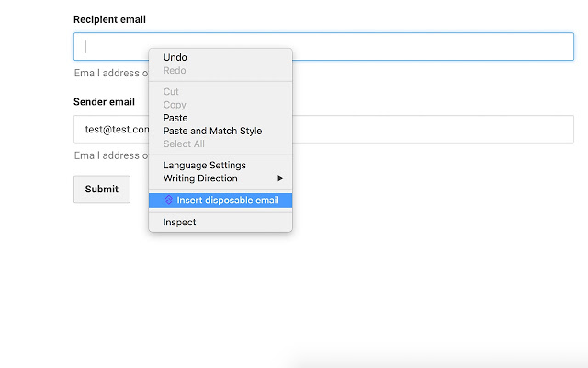Choose Insert disposable email menu entry
This screenshot has width=588, height=368.
[220, 201]
